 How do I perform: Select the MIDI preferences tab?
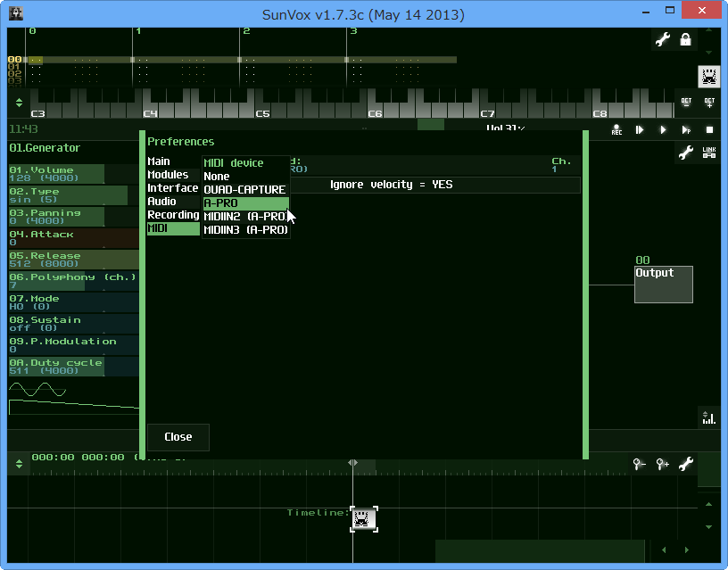173,229
